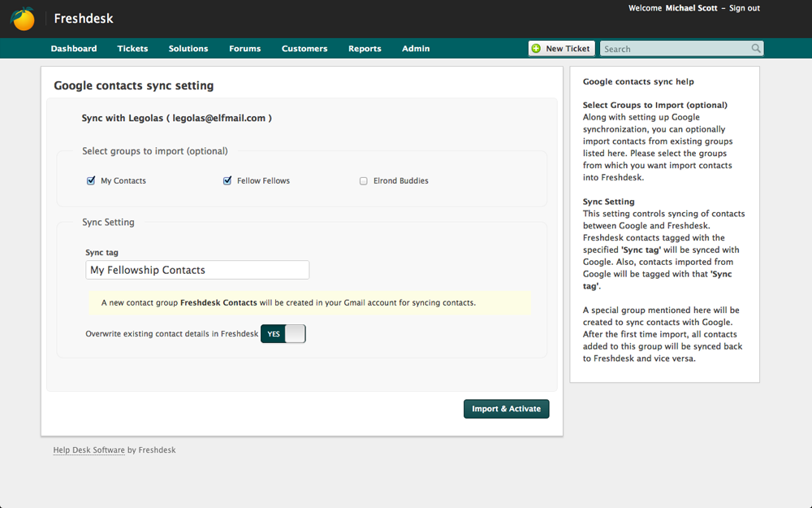Click the magnifier icon in Search box
812x508 pixels.
[756, 48]
